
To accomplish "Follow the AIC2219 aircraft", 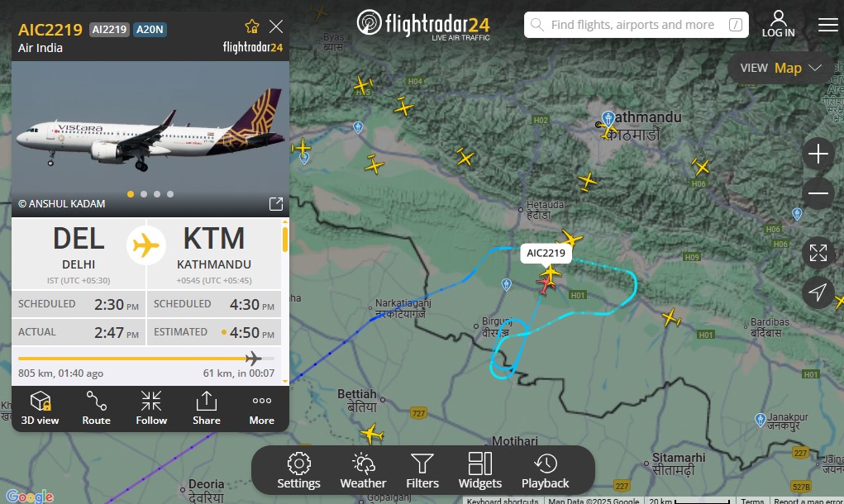I will pyautogui.click(x=151, y=408).
